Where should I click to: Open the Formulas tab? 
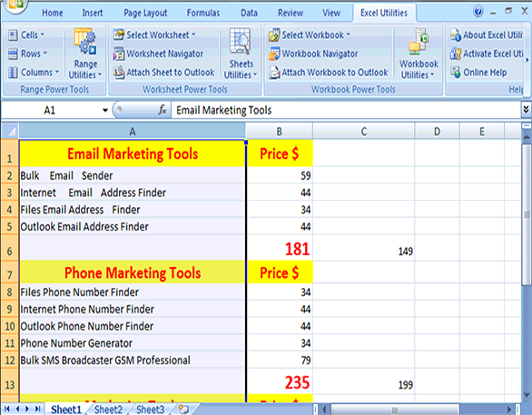203,13
